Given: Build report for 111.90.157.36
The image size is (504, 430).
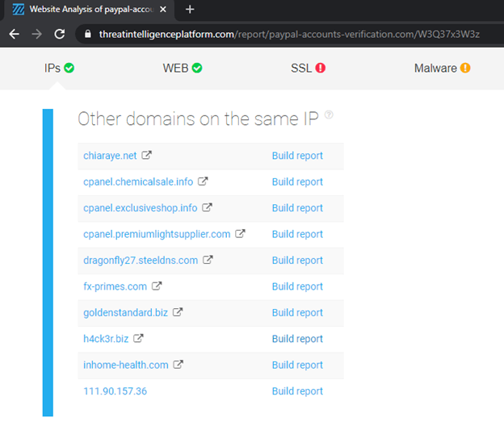Looking at the screenshot, I should pos(297,391).
